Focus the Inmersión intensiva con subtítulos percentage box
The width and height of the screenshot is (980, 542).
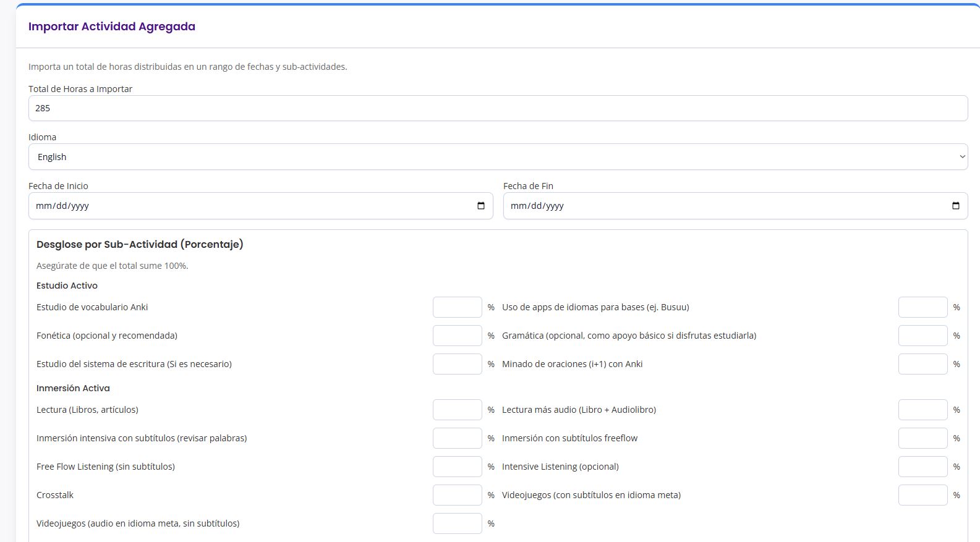tap(457, 438)
